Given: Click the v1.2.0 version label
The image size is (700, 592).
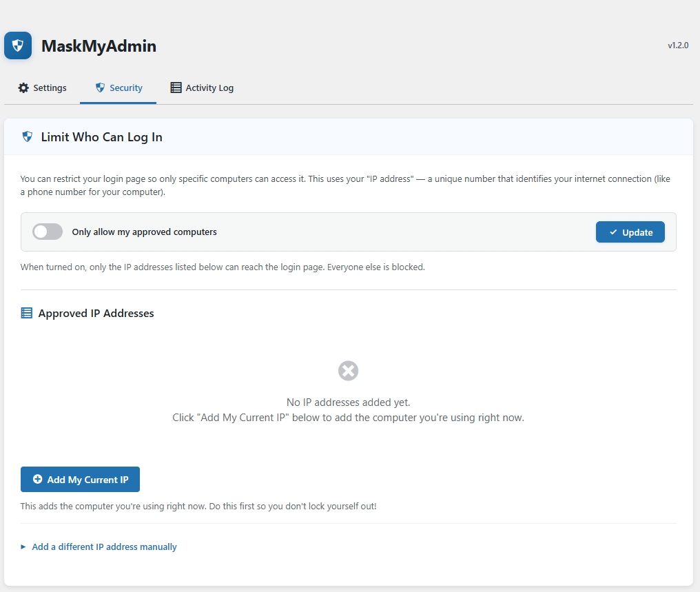Looking at the screenshot, I should (677, 45).
